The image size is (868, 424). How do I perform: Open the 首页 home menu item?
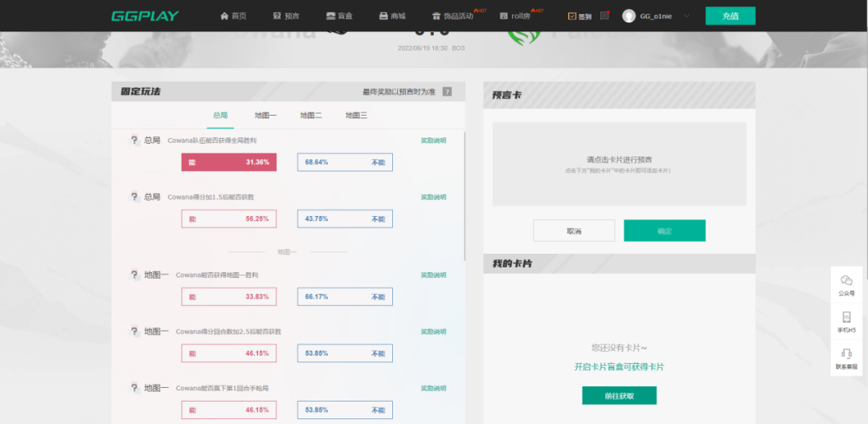point(233,16)
